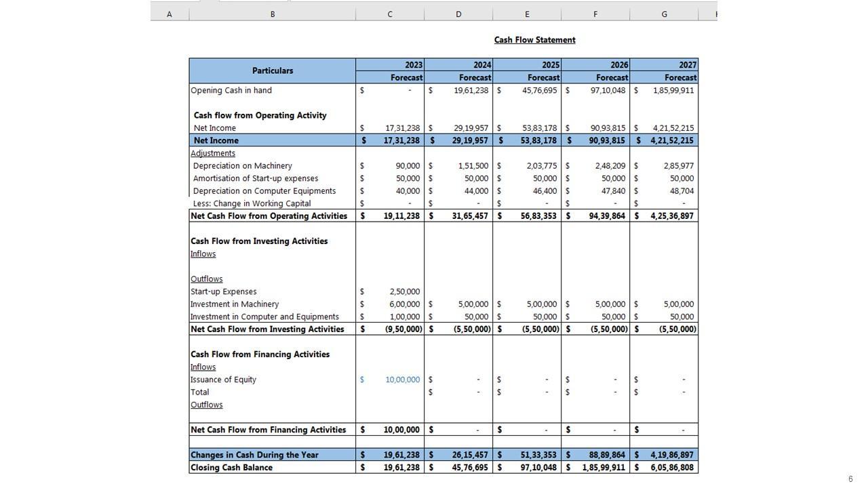868x488 pixels.
Task: Click Net Cash Flow from Operating Activities label
Action: [269, 216]
